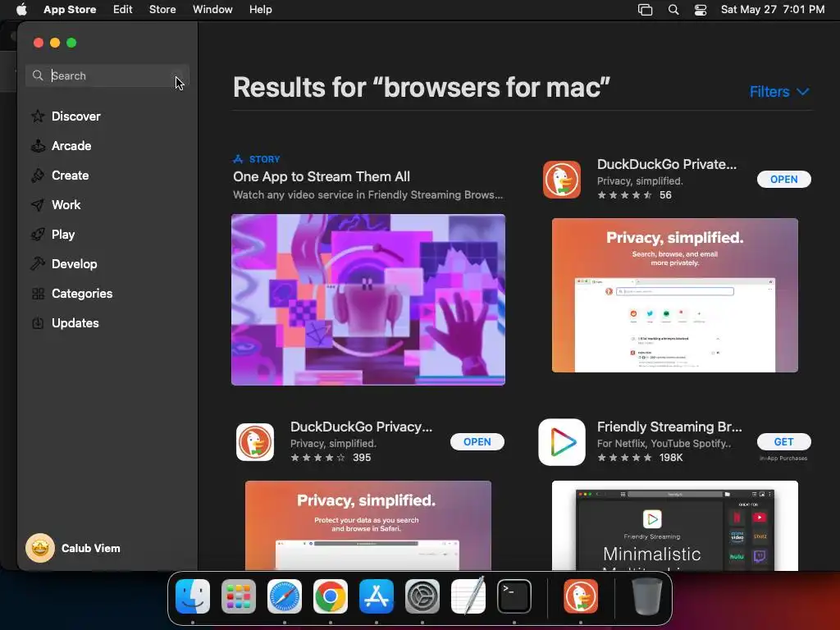Open the App Store menu
840x630 pixels.
(x=70, y=10)
